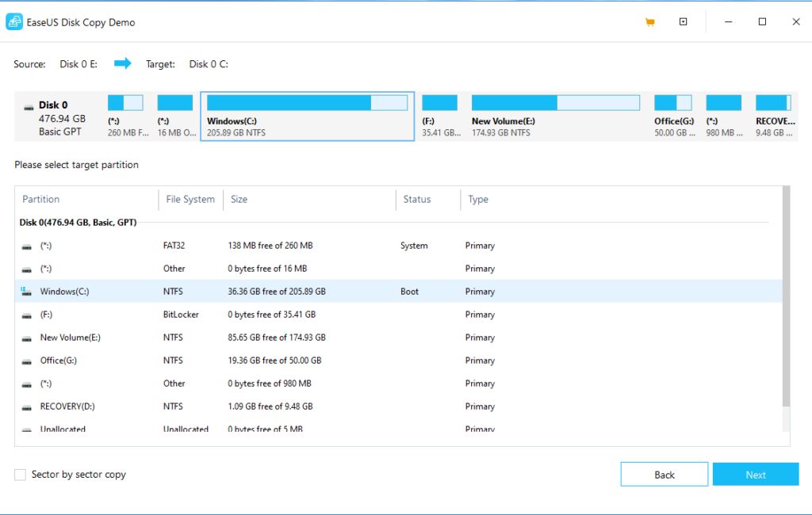This screenshot has height=515, width=812.
Task: Click drive icon of FAT32 partition row
Action: (x=26, y=246)
